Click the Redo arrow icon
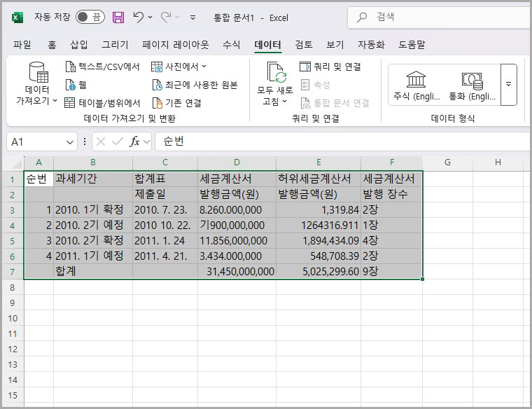This screenshot has width=532, height=409. [166, 17]
